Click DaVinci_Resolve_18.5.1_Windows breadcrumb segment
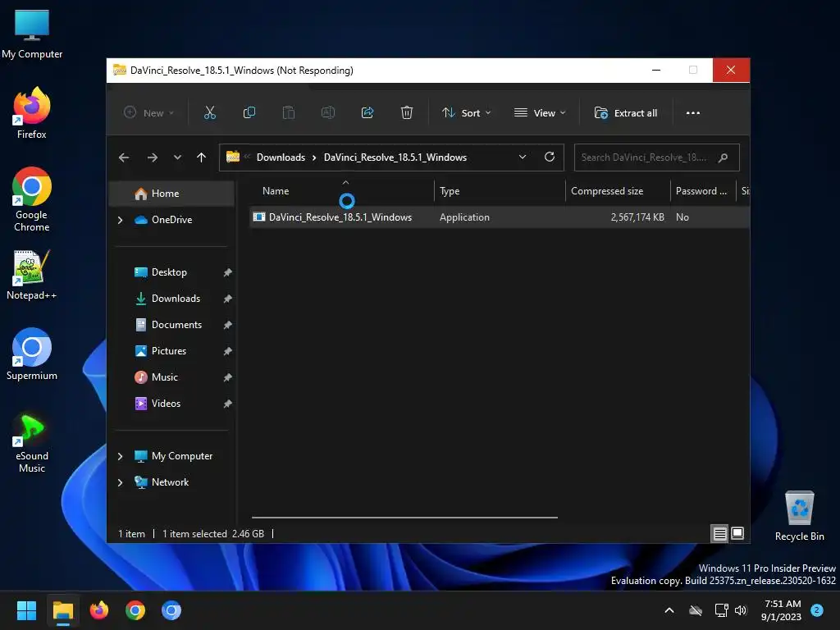This screenshot has height=630, width=840. click(x=395, y=157)
